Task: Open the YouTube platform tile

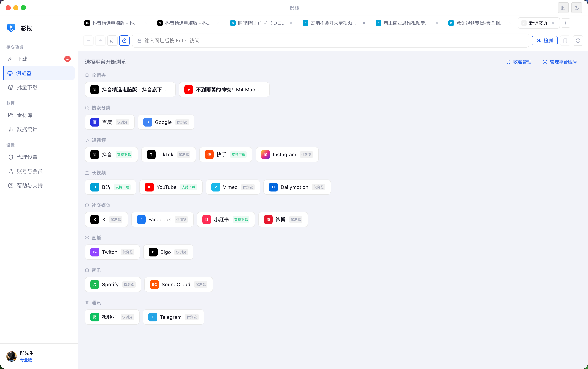Action: [x=171, y=187]
